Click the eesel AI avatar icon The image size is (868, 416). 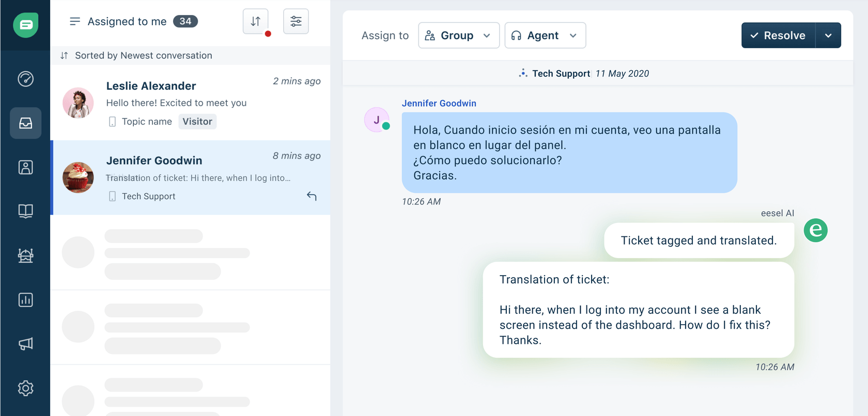[815, 230]
